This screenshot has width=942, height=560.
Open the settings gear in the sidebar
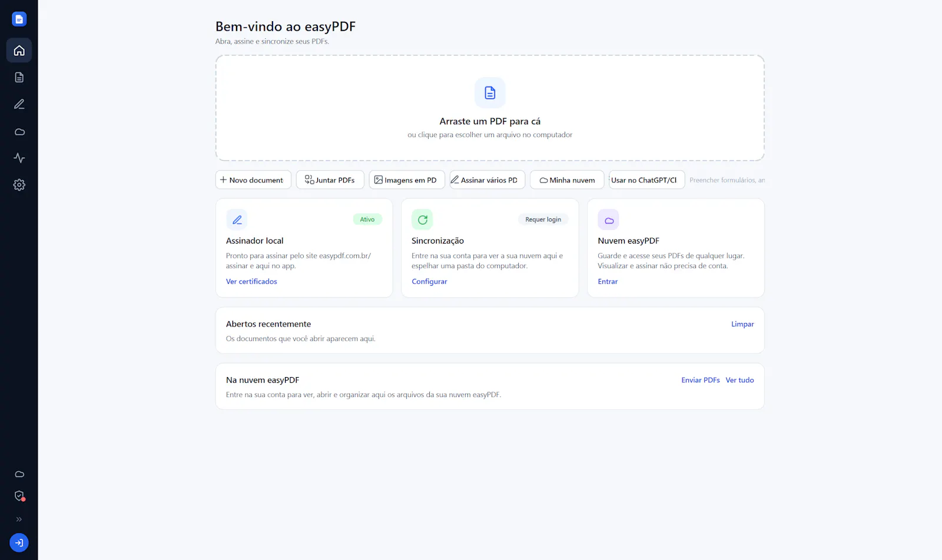(x=19, y=185)
